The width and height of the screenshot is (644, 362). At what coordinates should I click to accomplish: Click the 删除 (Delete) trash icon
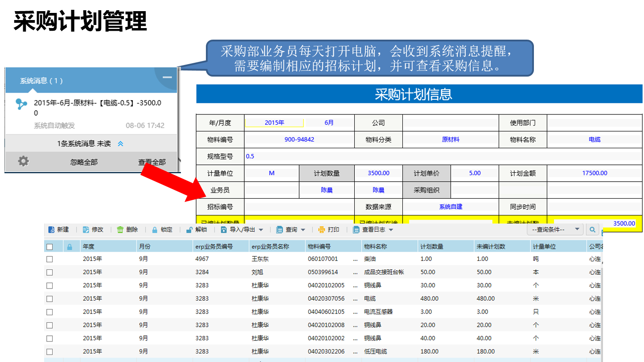pos(120,230)
